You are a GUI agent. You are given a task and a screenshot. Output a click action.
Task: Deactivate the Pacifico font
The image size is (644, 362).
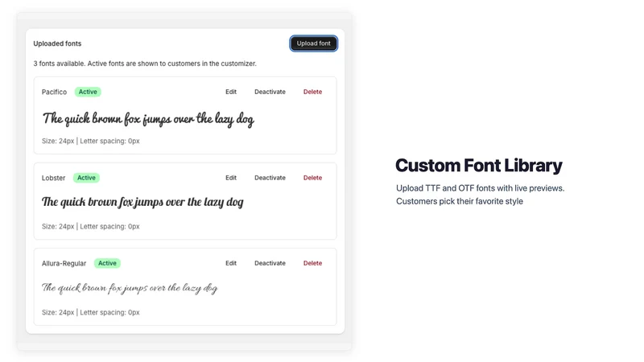(x=270, y=92)
